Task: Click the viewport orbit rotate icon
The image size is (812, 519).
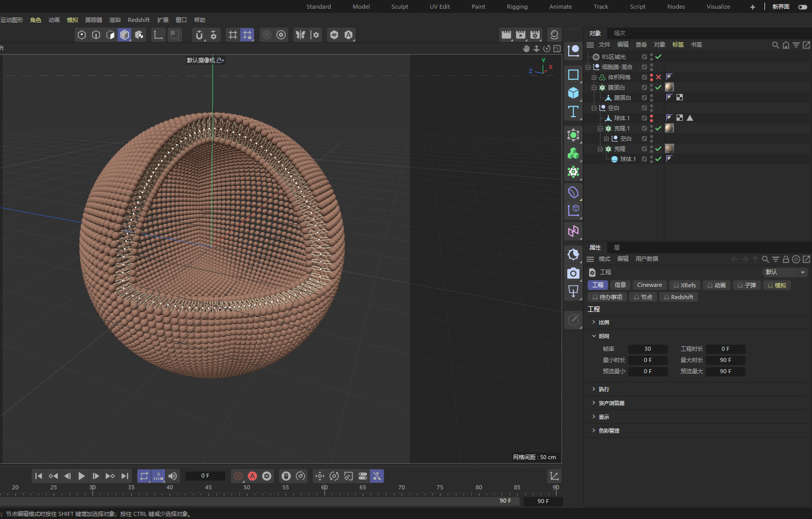Action: click(547, 49)
